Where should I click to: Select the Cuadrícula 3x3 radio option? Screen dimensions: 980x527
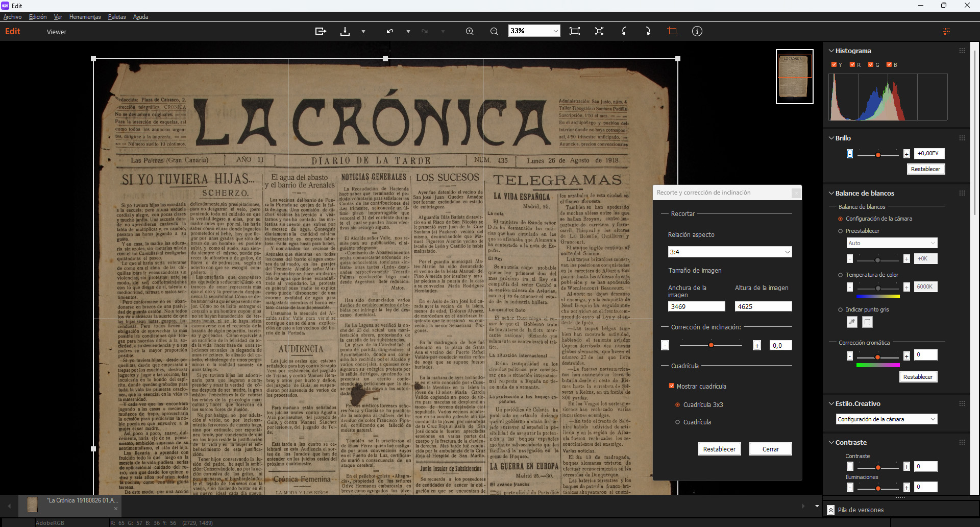point(678,404)
